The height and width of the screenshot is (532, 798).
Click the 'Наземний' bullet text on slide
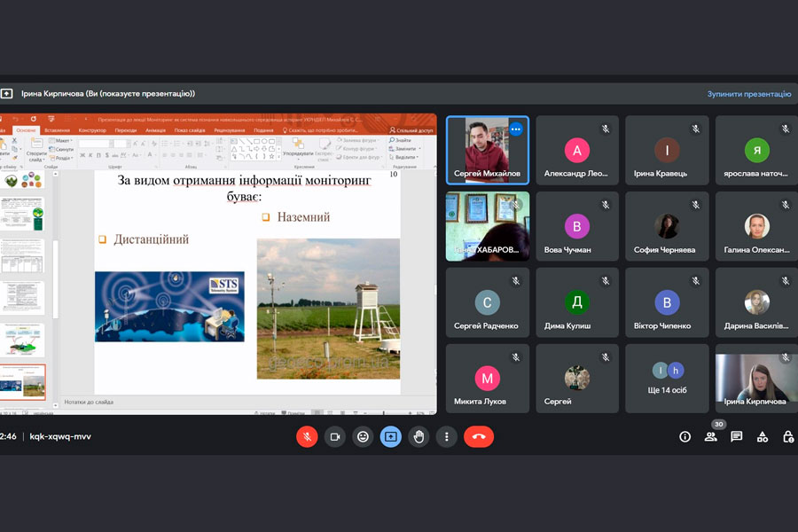[x=303, y=217]
